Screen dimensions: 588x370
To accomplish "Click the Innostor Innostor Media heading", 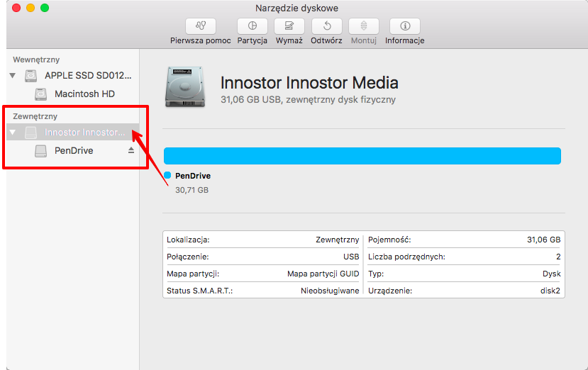I will pyautogui.click(x=309, y=83).
